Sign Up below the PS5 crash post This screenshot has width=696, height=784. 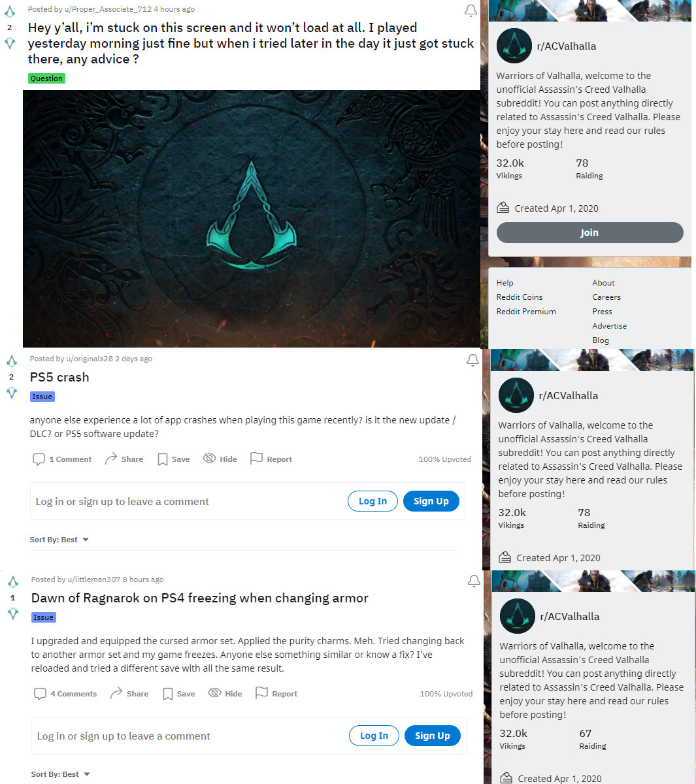pyautogui.click(x=431, y=501)
